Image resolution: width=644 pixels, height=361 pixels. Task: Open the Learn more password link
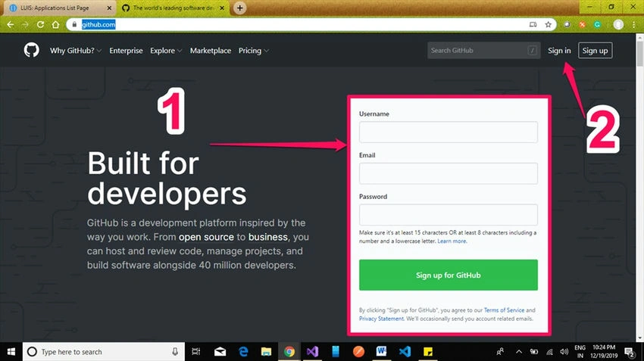pos(452,241)
